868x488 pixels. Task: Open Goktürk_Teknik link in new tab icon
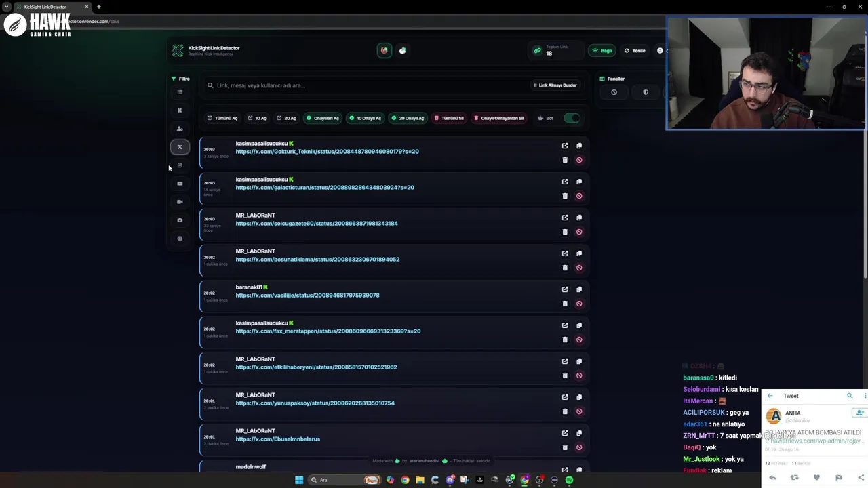pos(565,146)
